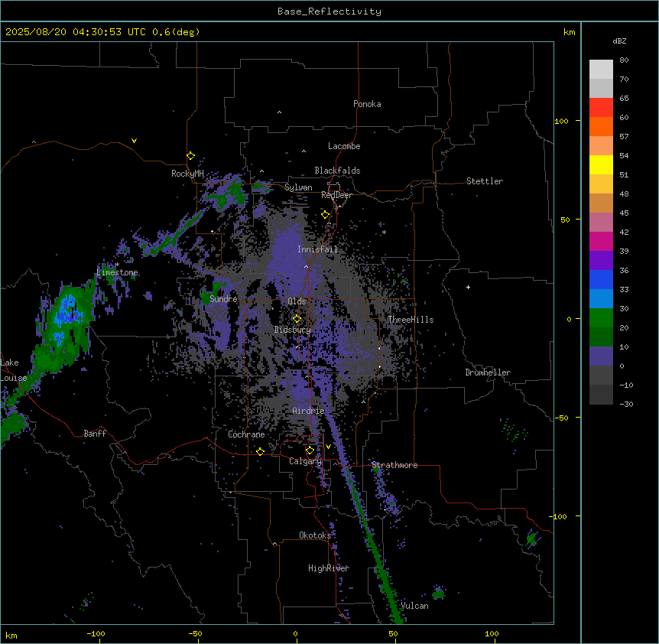Click the -30 value at legend bottom

[x=626, y=404]
